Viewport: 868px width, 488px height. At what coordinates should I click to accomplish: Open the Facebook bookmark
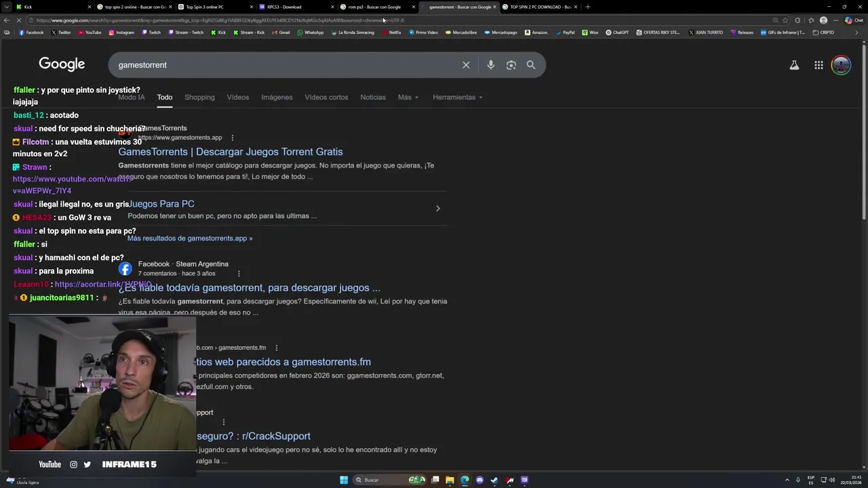tap(31, 33)
